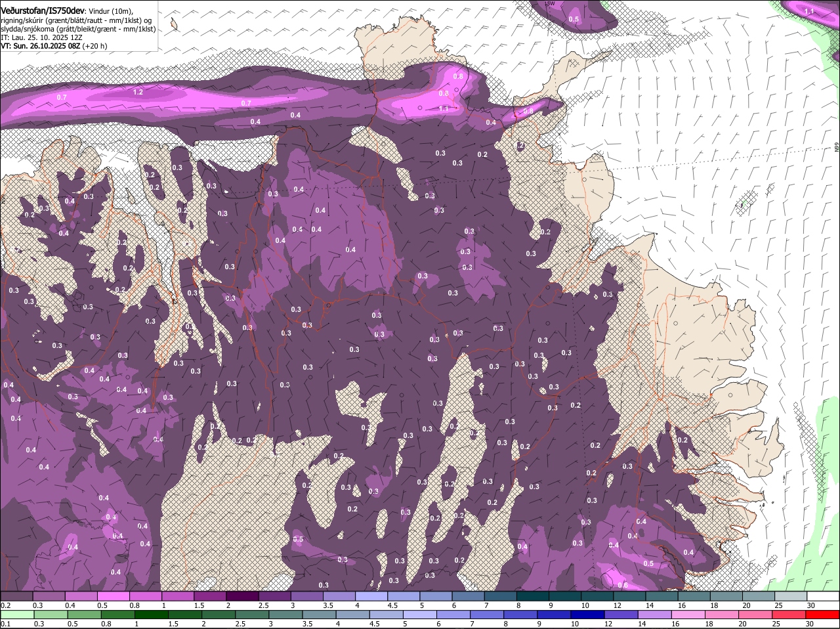This screenshot has width=840, height=629.
Task: Select the 0.1 label in the rain legend
Action: pos(5,623)
